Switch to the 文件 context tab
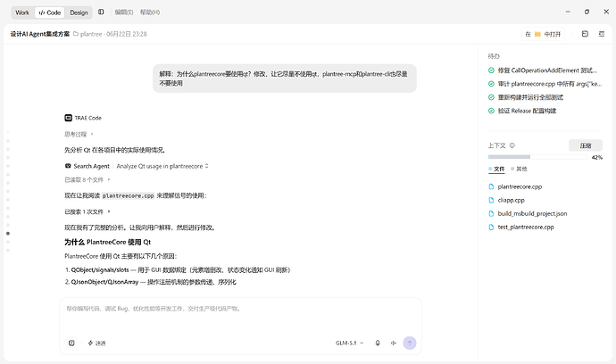This screenshot has height=364, width=616. pos(496,170)
